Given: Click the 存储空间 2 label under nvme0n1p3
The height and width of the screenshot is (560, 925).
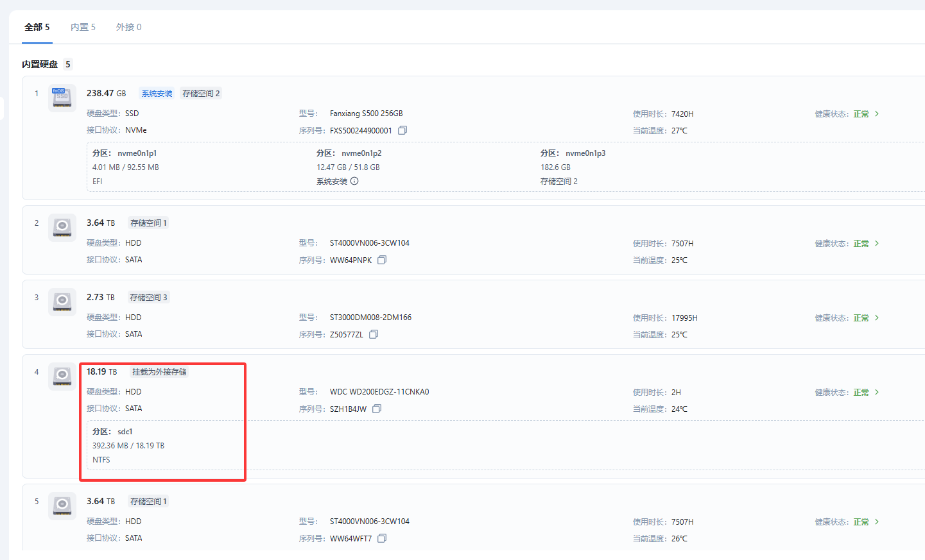Looking at the screenshot, I should click(559, 182).
